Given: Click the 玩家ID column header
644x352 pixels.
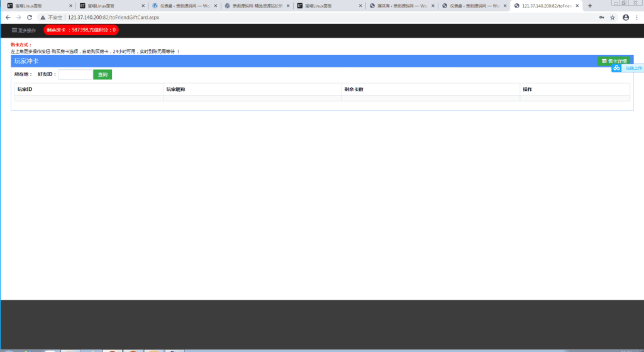Looking at the screenshot, I should [x=25, y=89].
